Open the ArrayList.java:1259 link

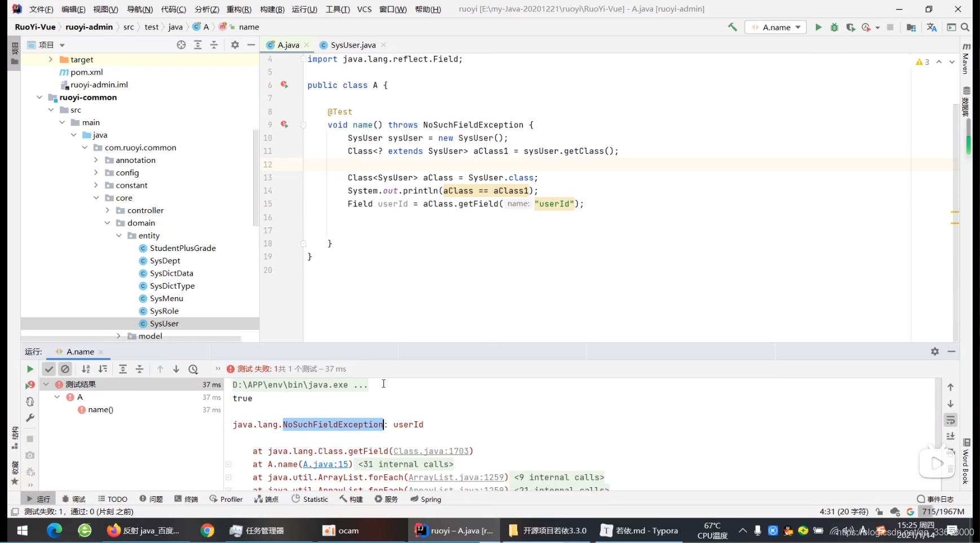[x=456, y=477]
